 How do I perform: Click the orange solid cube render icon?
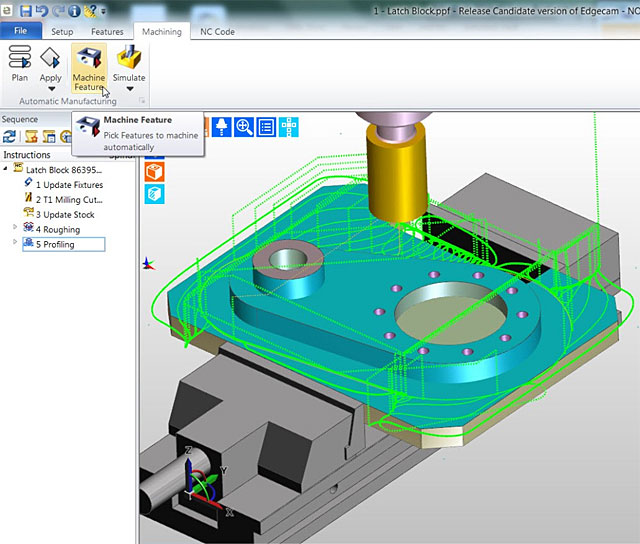pyautogui.click(x=155, y=171)
